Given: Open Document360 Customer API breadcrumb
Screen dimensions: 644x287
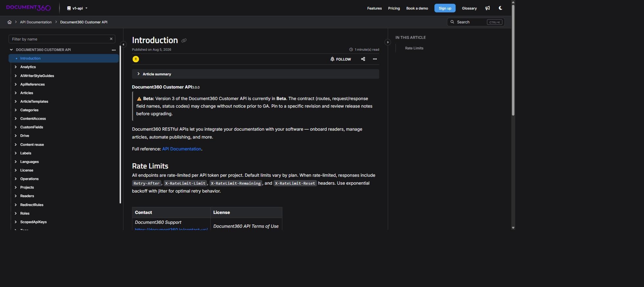Looking at the screenshot, I should (x=84, y=22).
